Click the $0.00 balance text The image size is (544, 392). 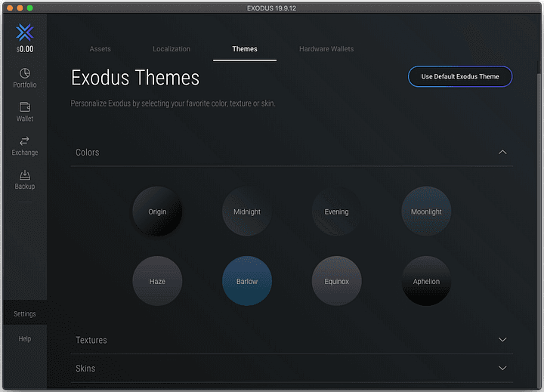[x=25, y=49]
